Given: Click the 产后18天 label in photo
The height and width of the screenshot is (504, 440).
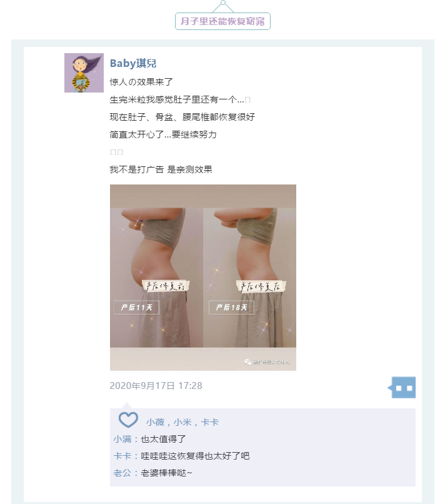Looking at the screenshot, I should (x=231, y=308).
